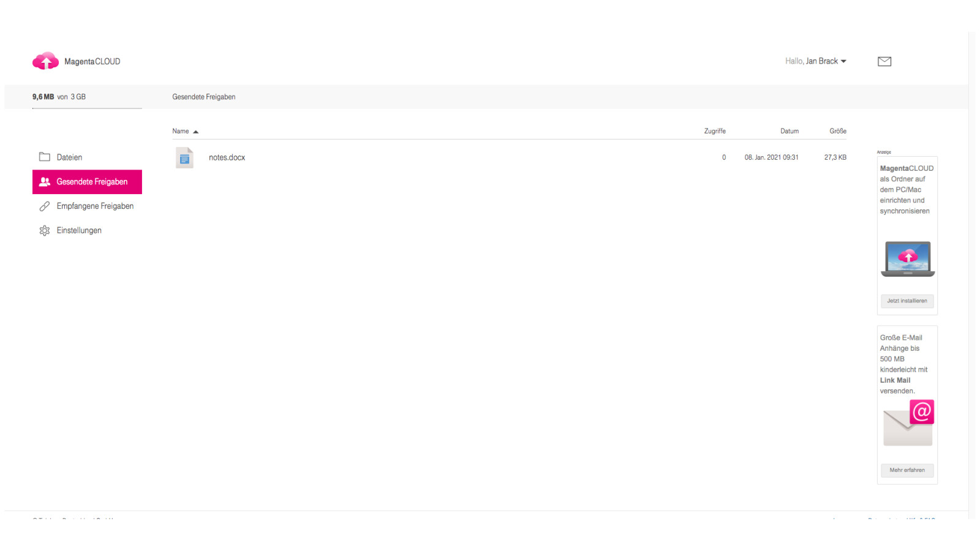Click the Mehr erfahren button
The height and width of the screenshot is (551, 980).
[x=907, y=470]
